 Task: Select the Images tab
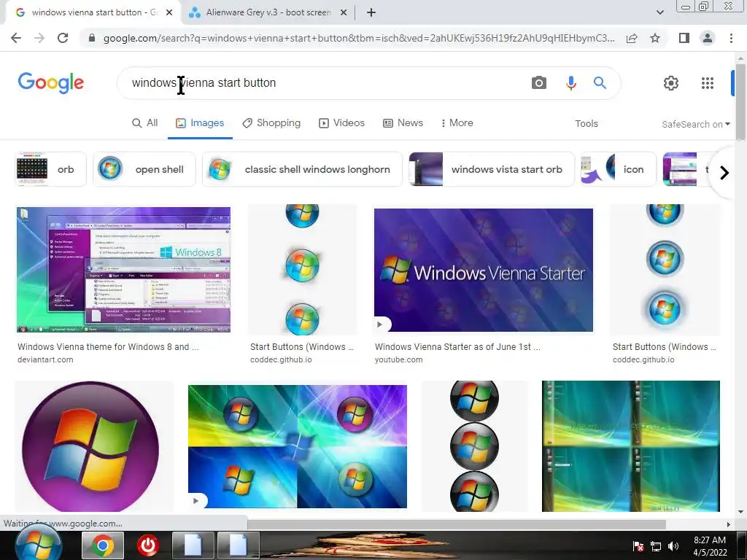point(200,122)
